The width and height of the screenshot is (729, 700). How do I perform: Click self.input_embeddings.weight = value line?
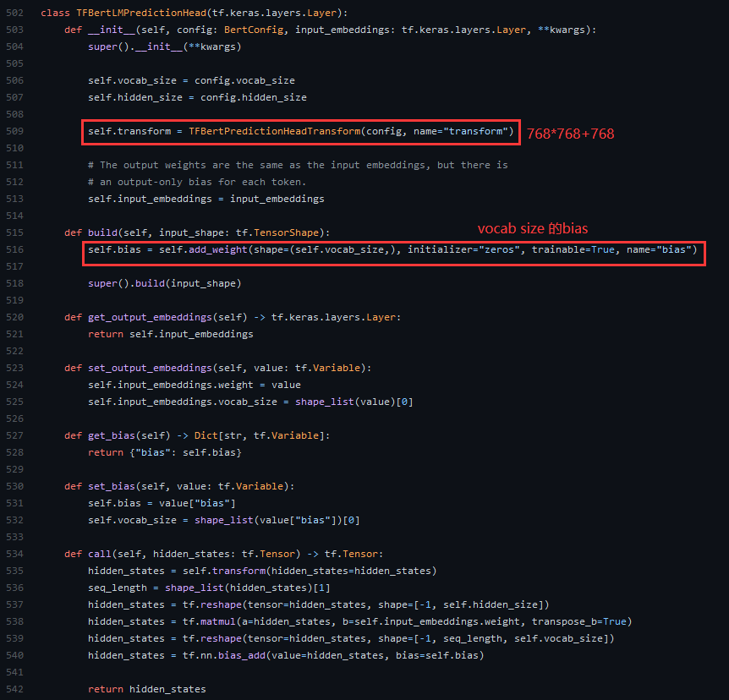(195, 385)
